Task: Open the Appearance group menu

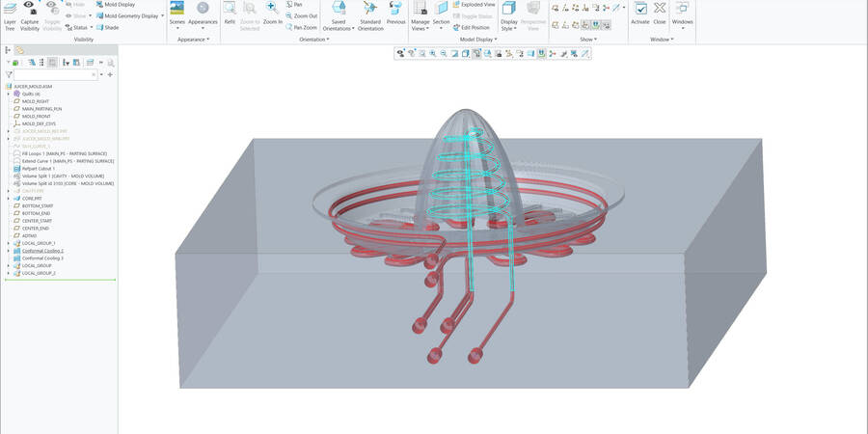Action: (x=192, y=40)
